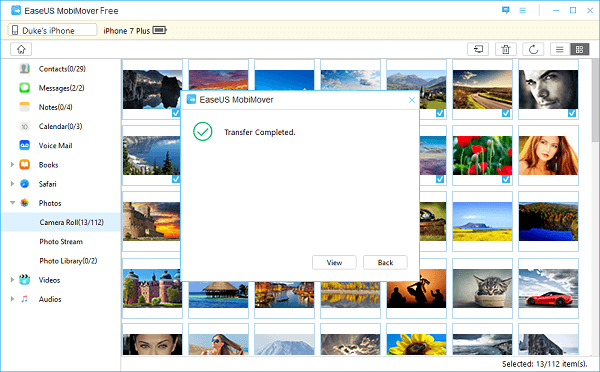600x372 pixels.
Task: Click the Transfer Completed. message text
Action: pos(260,132)
